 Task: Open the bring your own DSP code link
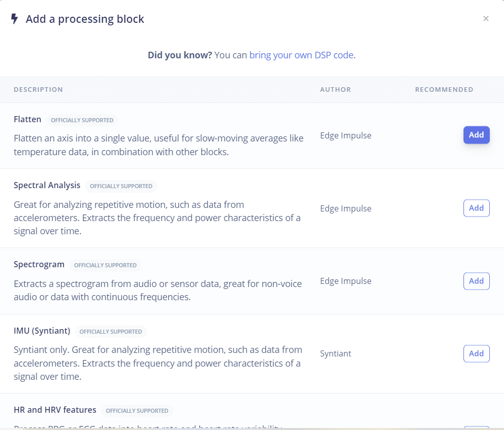tap(301, 55)
